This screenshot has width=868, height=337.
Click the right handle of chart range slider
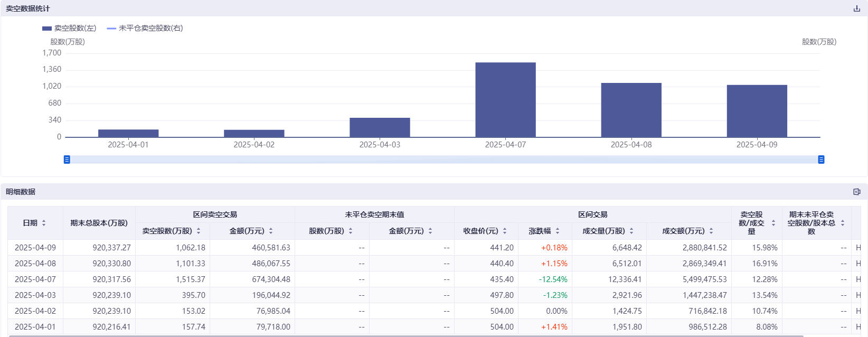[821, 160]
